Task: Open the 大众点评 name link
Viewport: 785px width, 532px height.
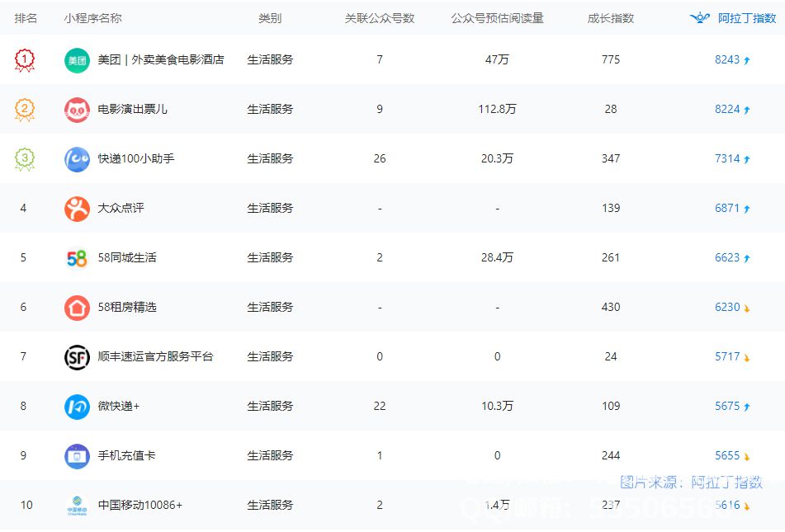Action: tap(121, 208)
